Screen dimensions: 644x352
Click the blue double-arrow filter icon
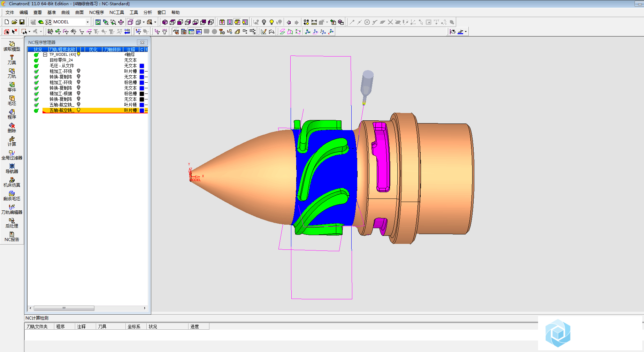click(x=127, y=31)
